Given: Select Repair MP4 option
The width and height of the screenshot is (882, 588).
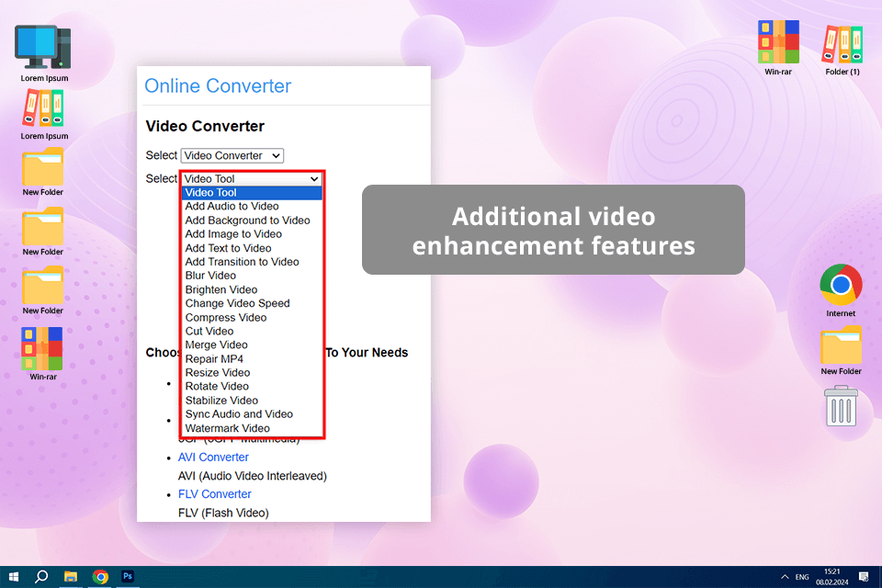Looking at the screenshot, I should tap(252, 359).
